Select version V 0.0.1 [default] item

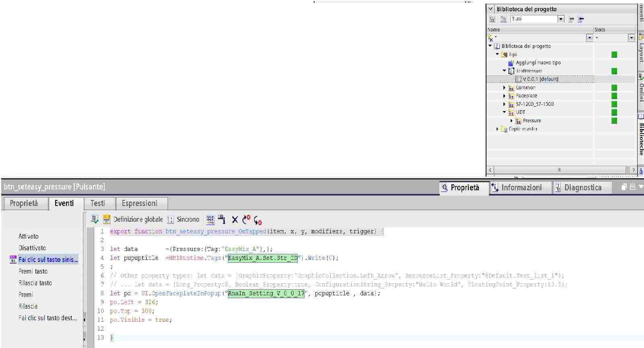540,79
